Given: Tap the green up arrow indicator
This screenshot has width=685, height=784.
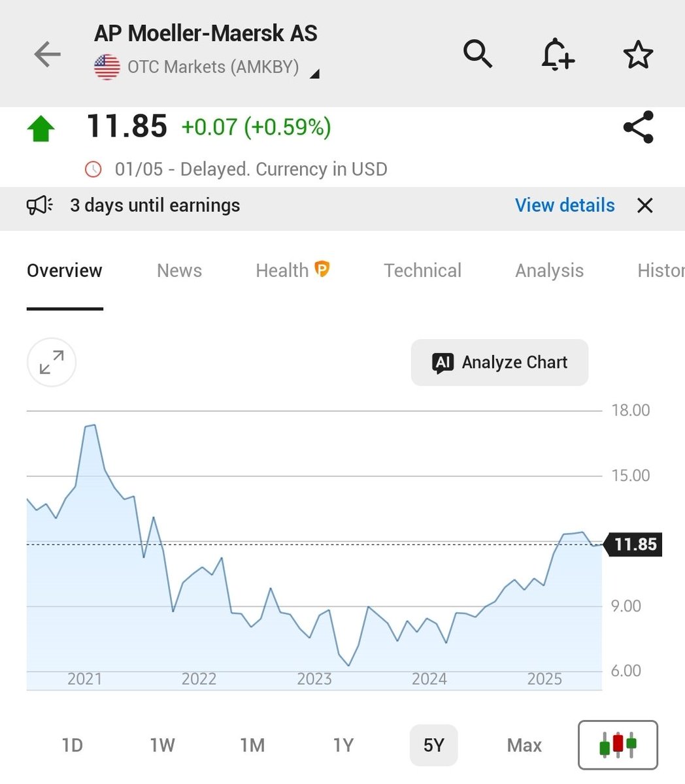Looking at the screenshot, I should [x=41, y=128].
